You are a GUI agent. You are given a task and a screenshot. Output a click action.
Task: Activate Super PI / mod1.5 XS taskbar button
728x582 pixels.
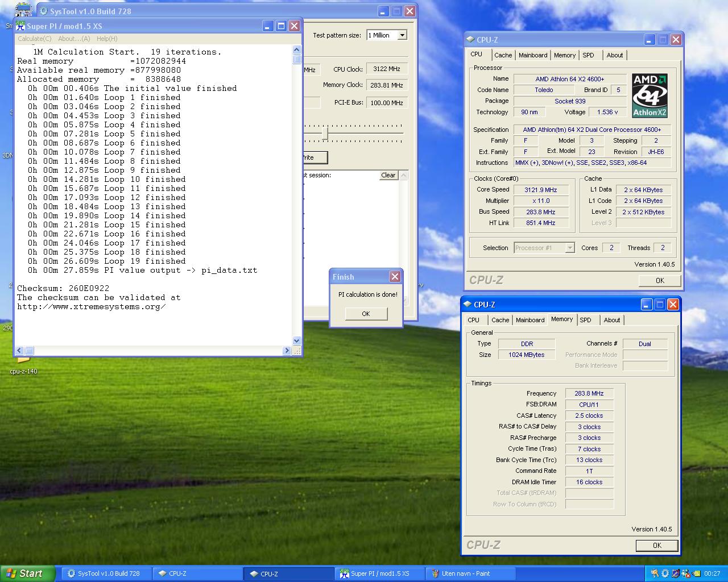379,573
